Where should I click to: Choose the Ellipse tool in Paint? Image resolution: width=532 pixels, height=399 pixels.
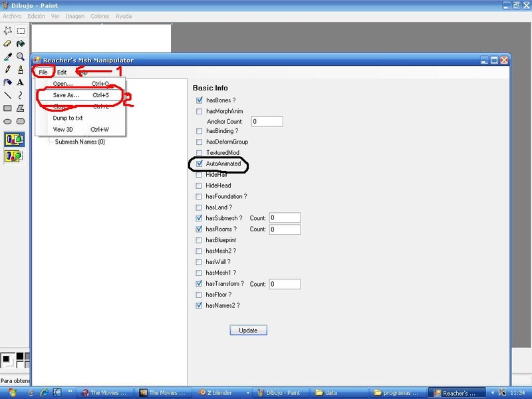7,121
